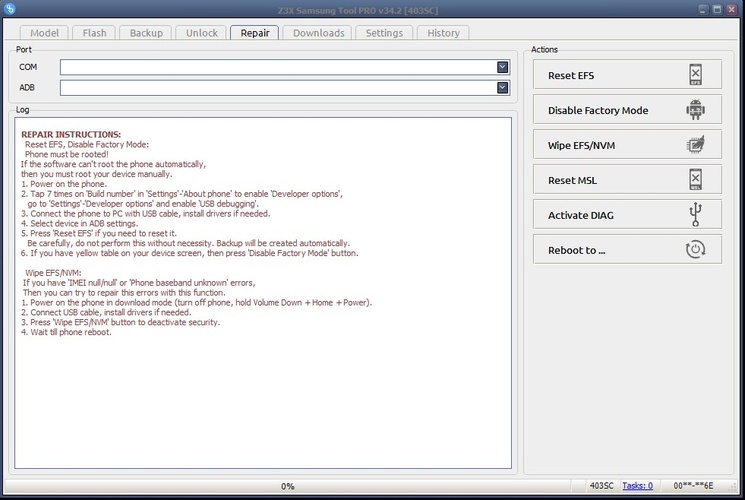The width and height of the screenshot is (745, 500).
Task: Click the Android robot icon for Disable Factory Mode
Action: coord(695,110)
